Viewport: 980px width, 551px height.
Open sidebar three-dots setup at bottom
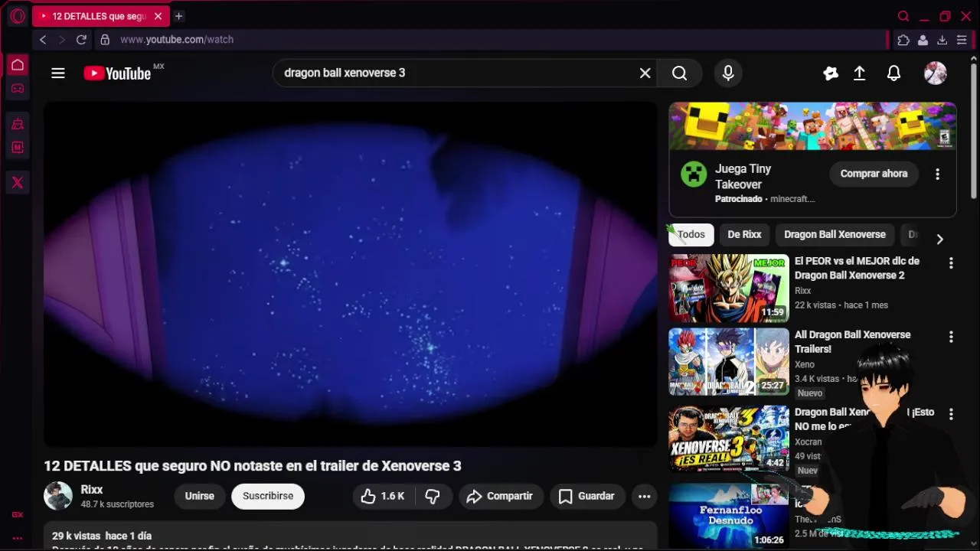click(18, 538)
